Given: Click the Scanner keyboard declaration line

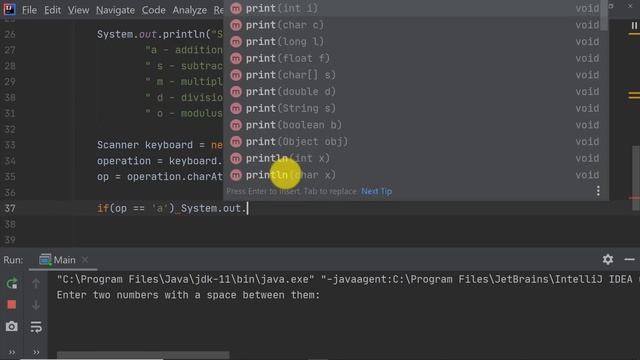Looking at the screenshot, I should tap(160, 145).
